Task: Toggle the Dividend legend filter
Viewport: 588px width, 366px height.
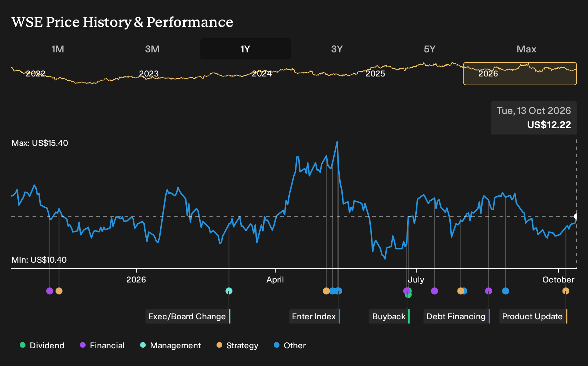Action: 42,345
